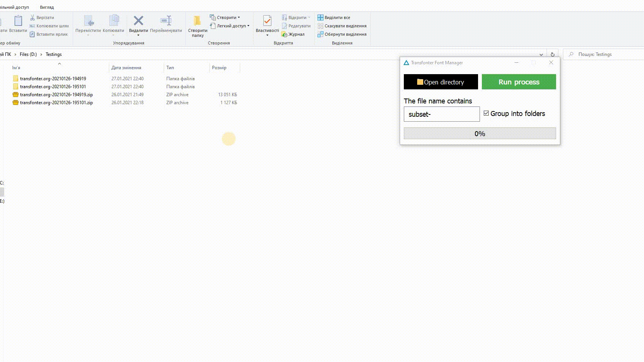Click the Видалити delete X icon
The height and width of the screenshot is (362, 644).
[139, 21]
